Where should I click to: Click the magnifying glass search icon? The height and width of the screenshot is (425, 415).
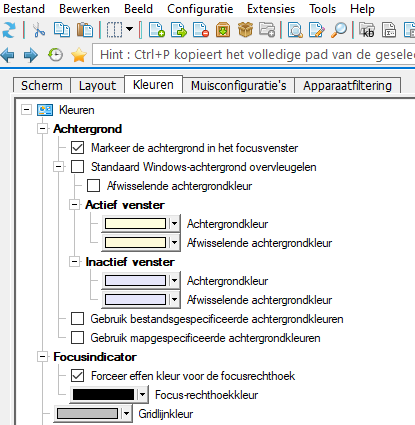tap(339, 30)
